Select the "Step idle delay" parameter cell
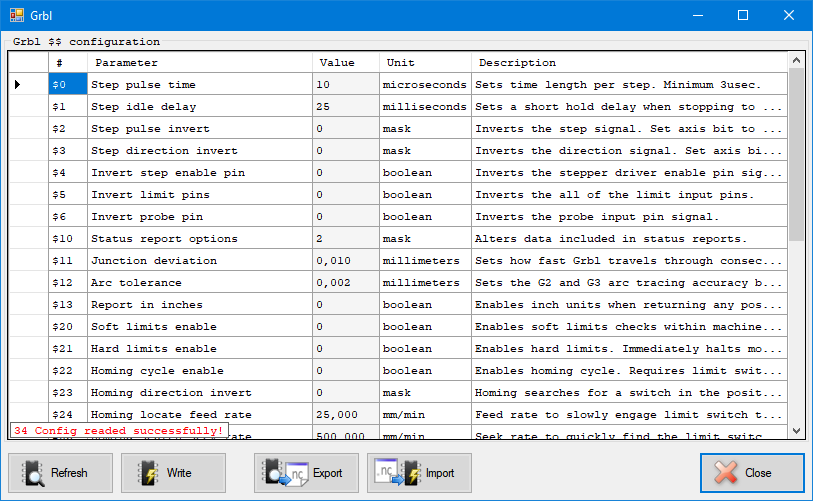Viewport: 813px width, 501px height. click(x=200, y=106)
